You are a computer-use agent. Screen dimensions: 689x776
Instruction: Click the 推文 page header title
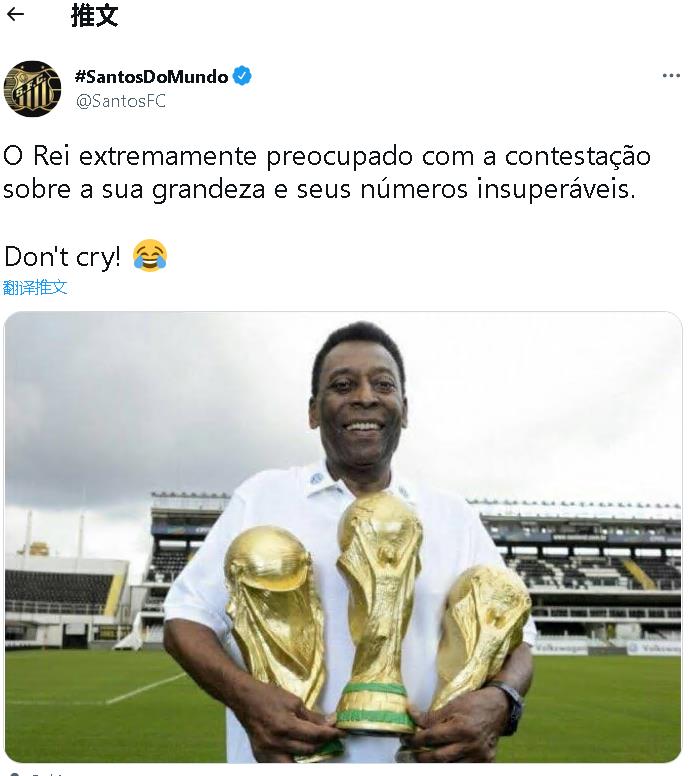[x=95, y=15]
